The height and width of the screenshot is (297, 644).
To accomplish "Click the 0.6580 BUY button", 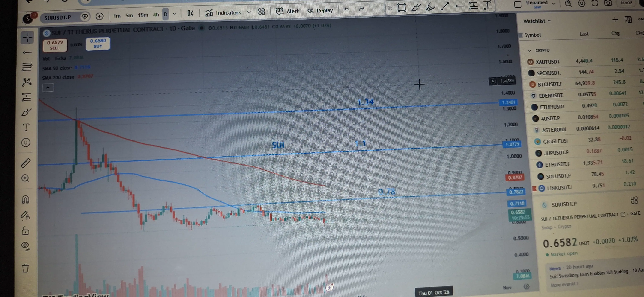I will point(98,43).
